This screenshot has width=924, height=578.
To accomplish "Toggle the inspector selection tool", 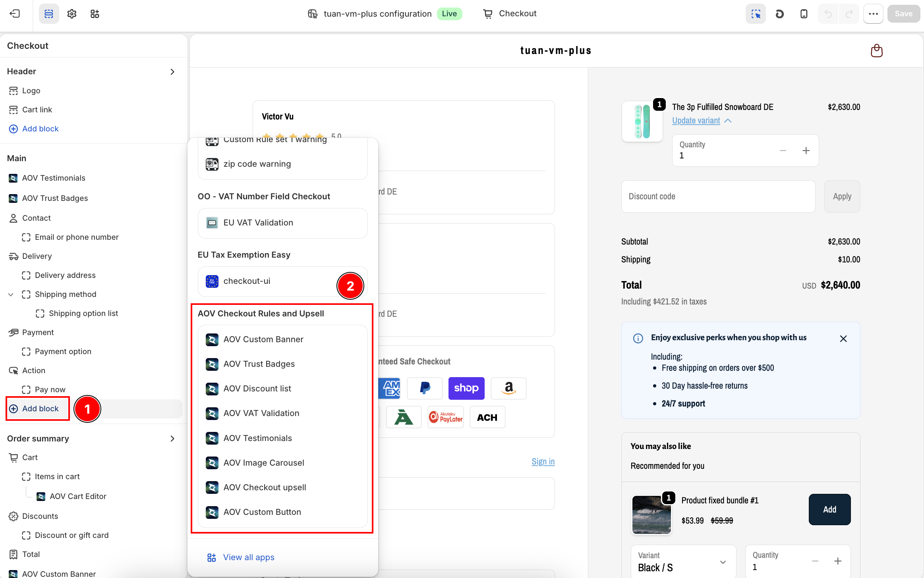I will tap(756, 14).
